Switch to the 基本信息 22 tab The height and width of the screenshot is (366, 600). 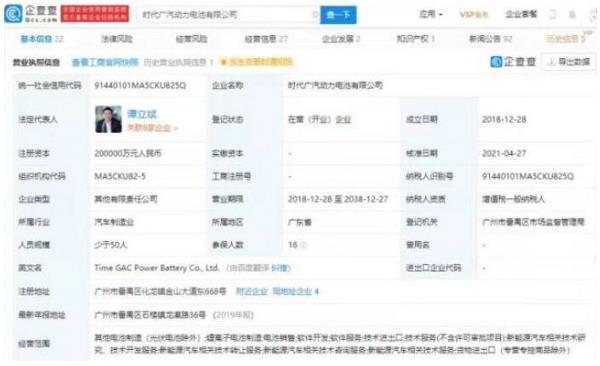tap(42, 39)
